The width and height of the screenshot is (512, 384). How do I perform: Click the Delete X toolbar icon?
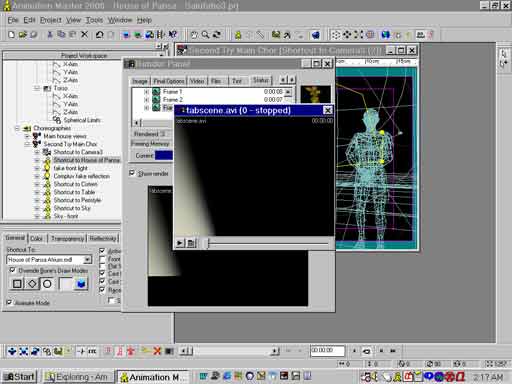[85, 35]
